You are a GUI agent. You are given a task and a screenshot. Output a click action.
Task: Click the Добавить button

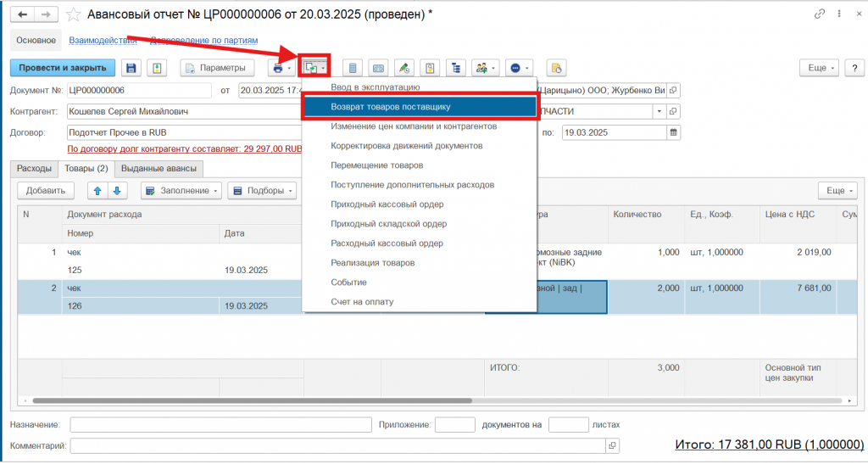[46, 191]
